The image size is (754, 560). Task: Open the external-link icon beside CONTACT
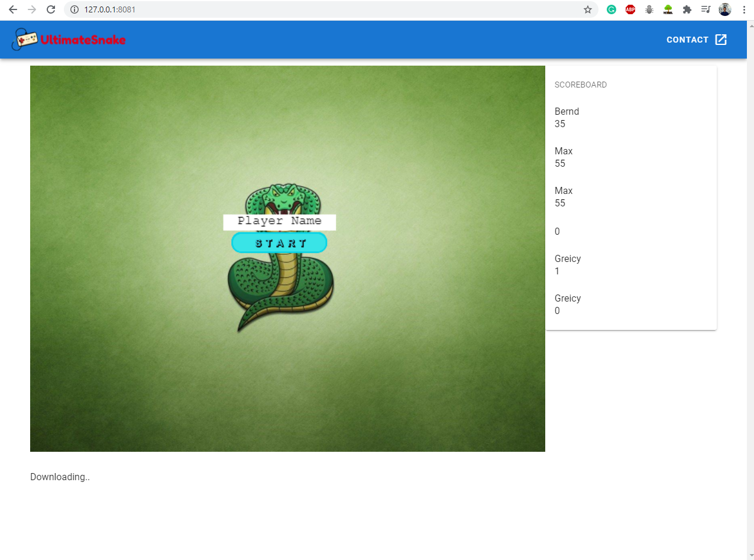(721, 39)
